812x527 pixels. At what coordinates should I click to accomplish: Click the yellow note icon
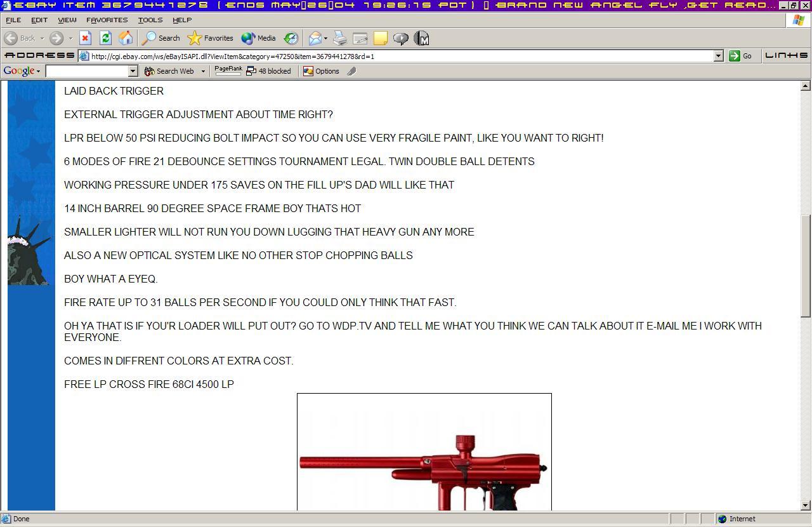(x=380, y=38)
